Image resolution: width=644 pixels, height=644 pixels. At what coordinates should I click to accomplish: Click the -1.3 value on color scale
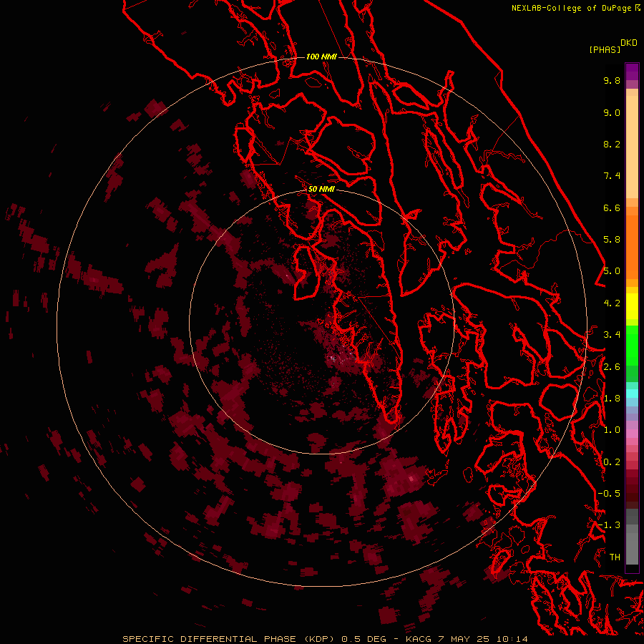[609, 525]
